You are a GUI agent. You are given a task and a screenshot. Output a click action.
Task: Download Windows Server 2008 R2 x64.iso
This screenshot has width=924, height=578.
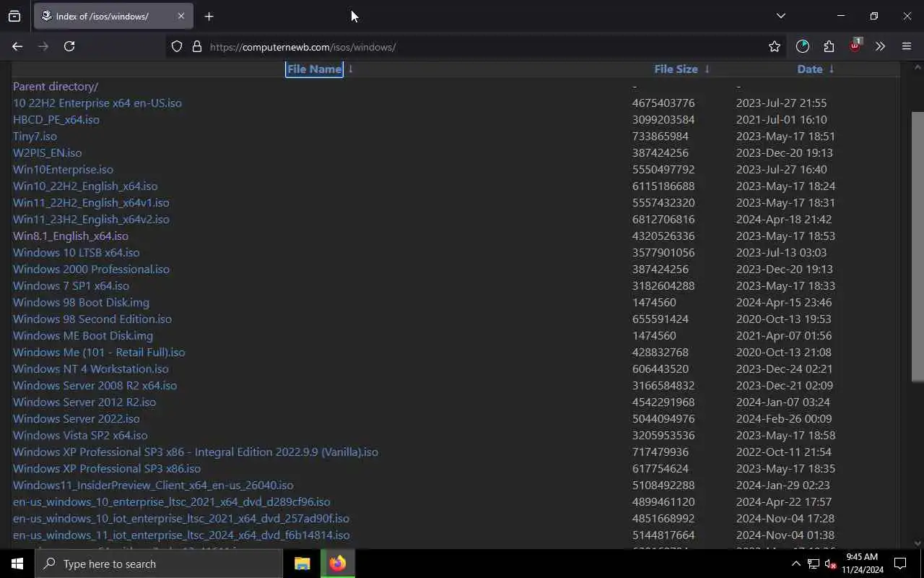tap(95, 386)
